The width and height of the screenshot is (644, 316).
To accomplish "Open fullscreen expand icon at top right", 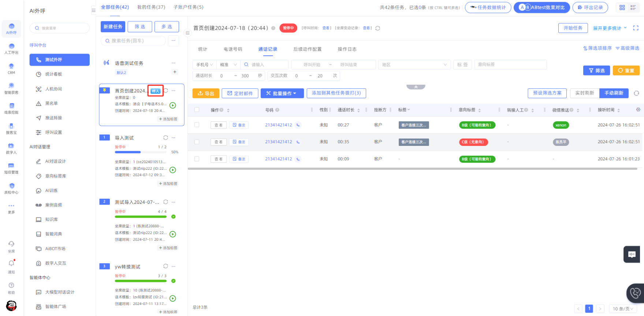I will [636, 28].
